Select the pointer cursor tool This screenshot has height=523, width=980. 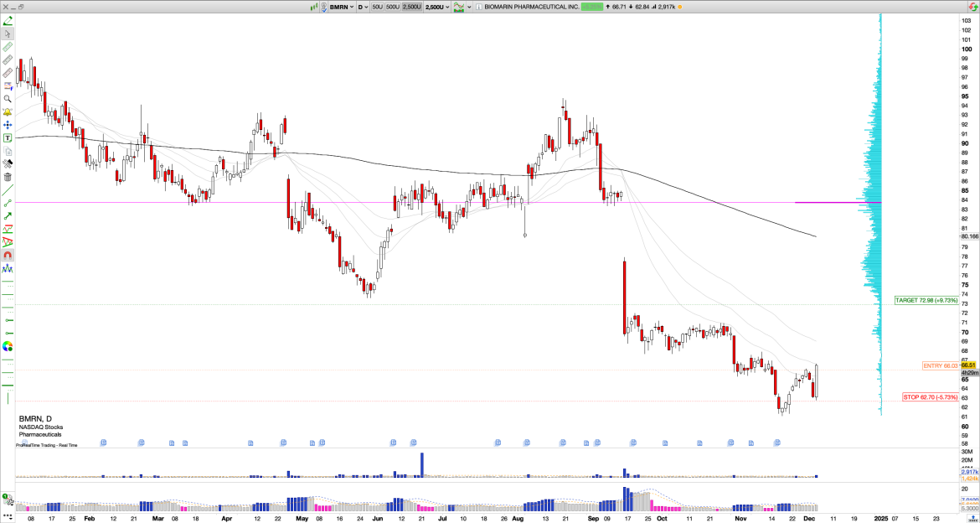8,34
